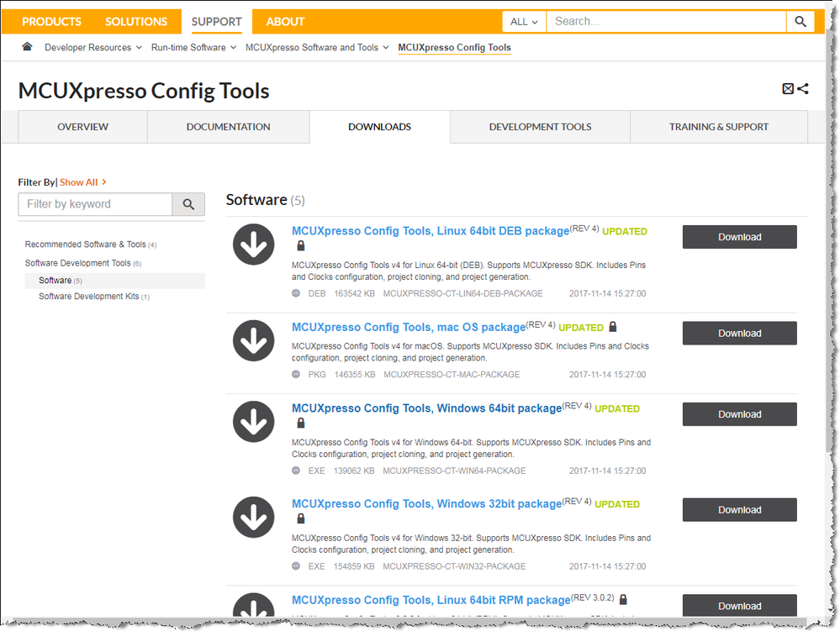Click globe icon next to PKG file type
Viewport: 840px width, 631px height.
pyautogui.click(x=296, y=374)
